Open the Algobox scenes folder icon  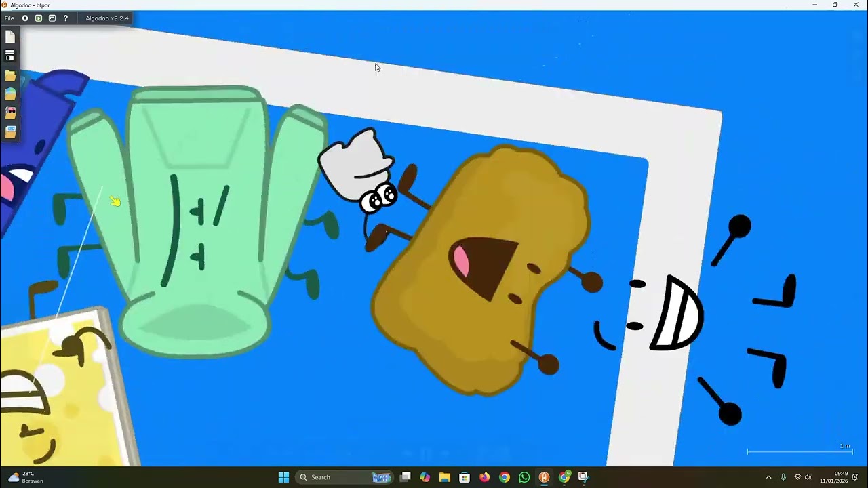[x=10, y=94]
